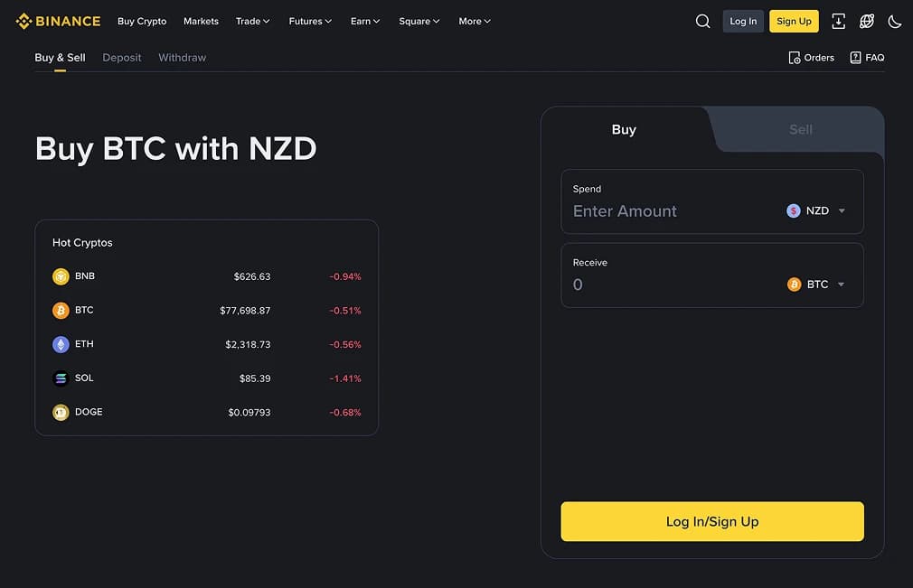Open the Futures menu
This screenshot has width=913, height=588.
[x=309, y=21]
